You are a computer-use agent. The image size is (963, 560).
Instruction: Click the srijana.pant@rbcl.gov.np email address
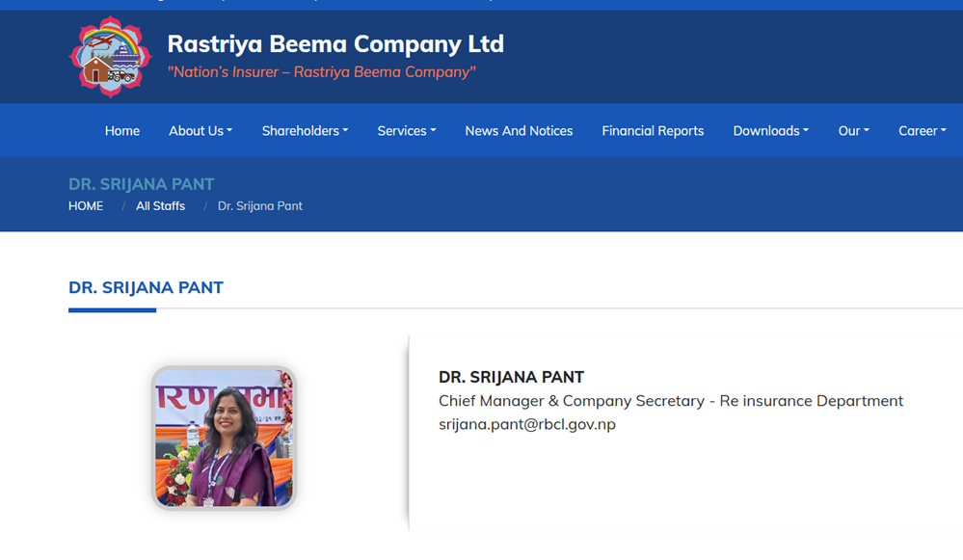[527, 424]
